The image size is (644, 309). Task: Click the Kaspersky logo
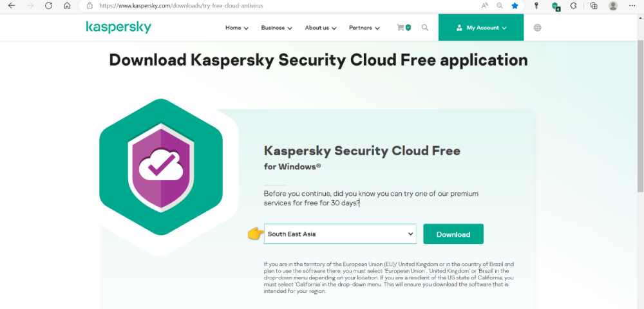click(x=118, y=28)
